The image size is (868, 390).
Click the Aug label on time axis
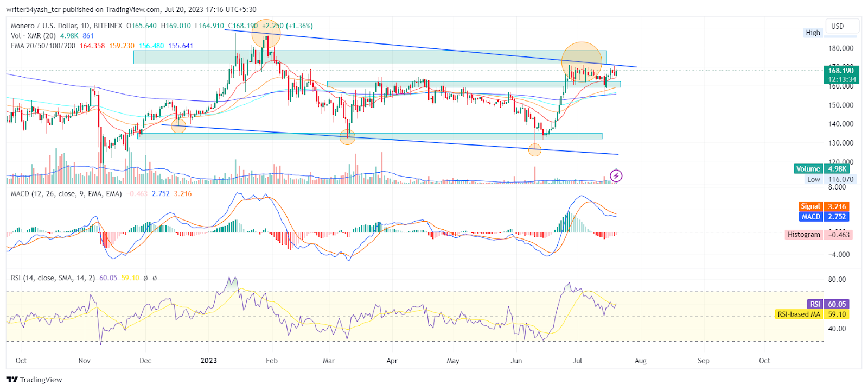[641, 361]
